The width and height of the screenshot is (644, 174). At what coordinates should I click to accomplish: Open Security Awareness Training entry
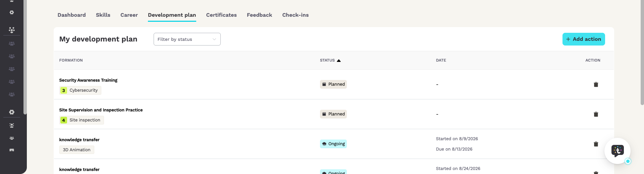[88, 80]
